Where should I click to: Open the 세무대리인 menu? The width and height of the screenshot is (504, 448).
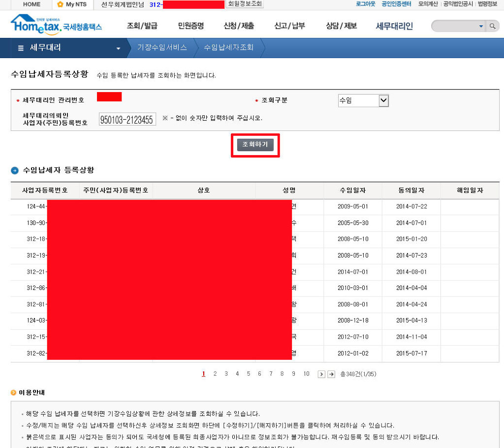click(x=394, y=26)
